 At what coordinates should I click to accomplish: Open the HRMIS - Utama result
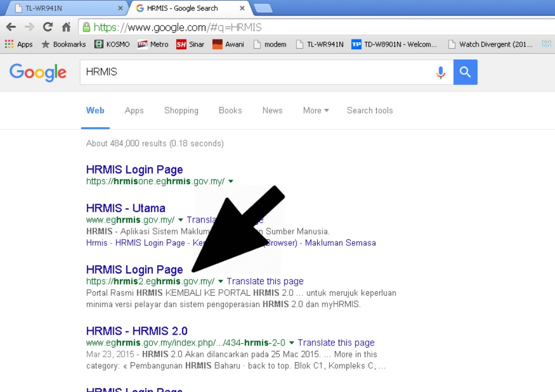pyautogui.click(x=126, y=208)
